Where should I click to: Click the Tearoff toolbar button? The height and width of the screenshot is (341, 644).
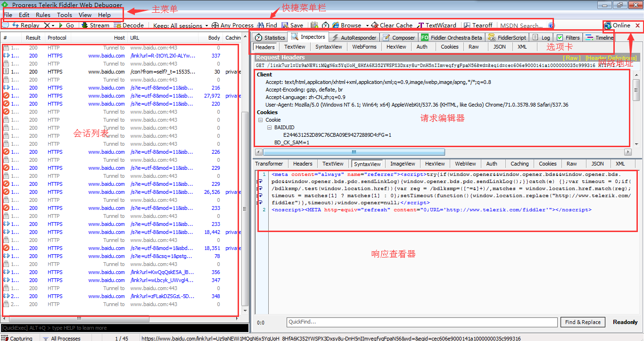coord(479,25)
